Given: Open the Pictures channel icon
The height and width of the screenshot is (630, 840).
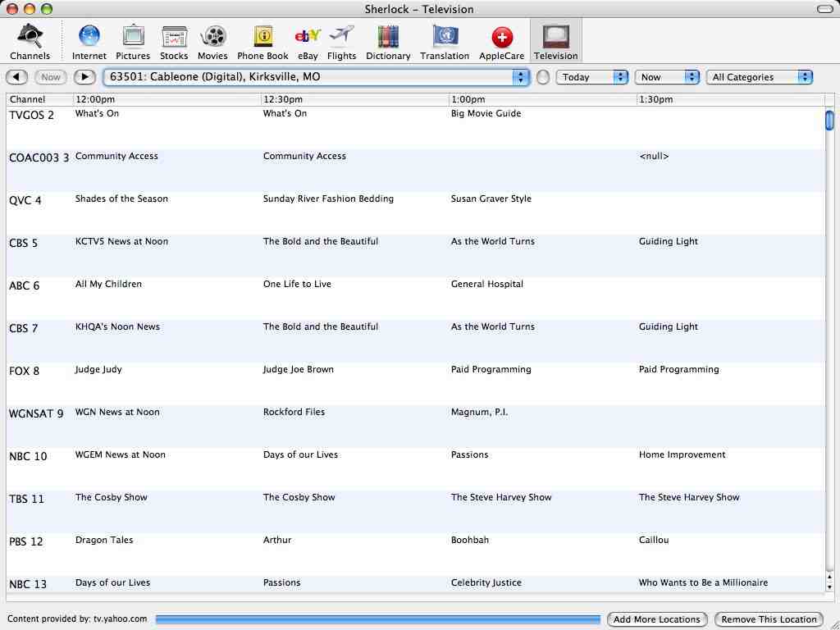Looking at the screenshot, I should pyautogui.click(x=133, y=42).
